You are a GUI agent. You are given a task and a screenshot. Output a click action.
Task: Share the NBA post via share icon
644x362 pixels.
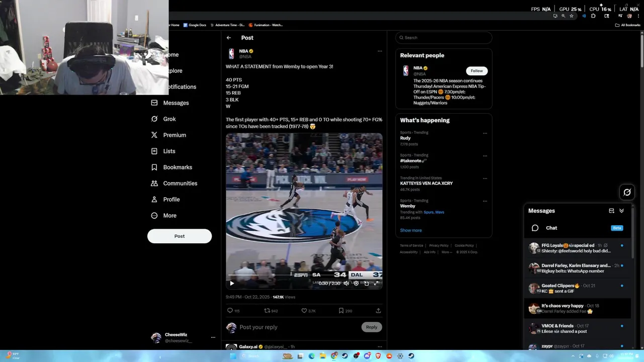click(378, 311)
